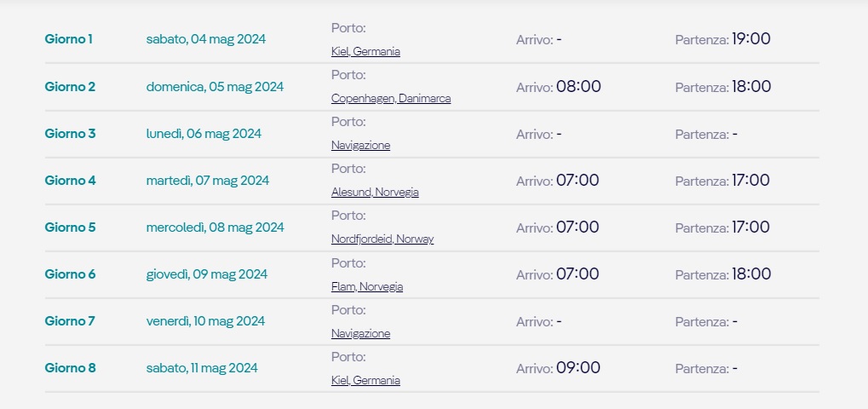The height and width of the screenshot is (409, 868).
Task: Click the date sabato, 11 mag 2024
Action: click(x=202, y=368)
